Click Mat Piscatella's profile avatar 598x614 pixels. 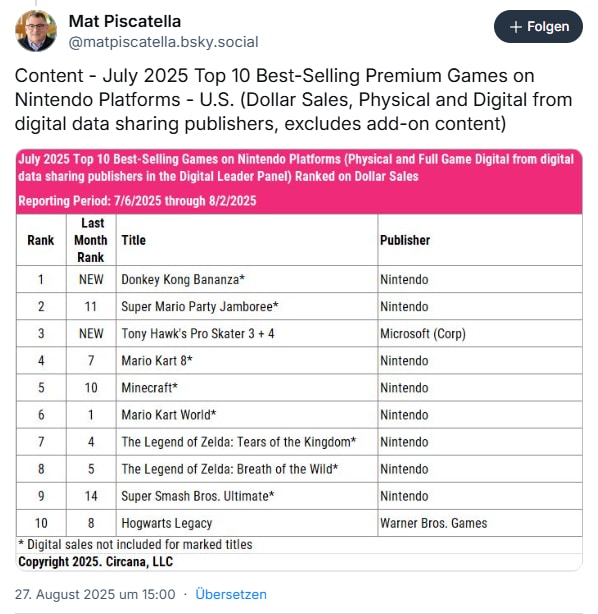pos(36,31)
